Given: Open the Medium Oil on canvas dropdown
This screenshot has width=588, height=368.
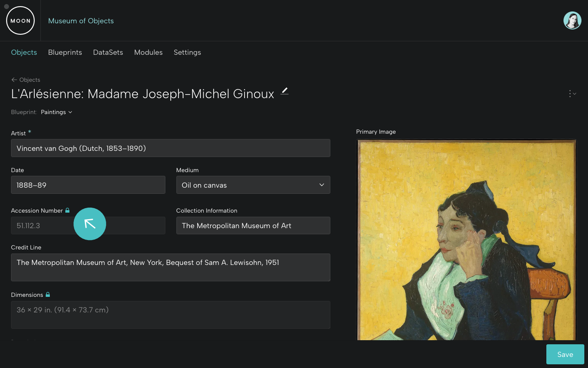Looking at the screenshot, I should click(253, 185).
